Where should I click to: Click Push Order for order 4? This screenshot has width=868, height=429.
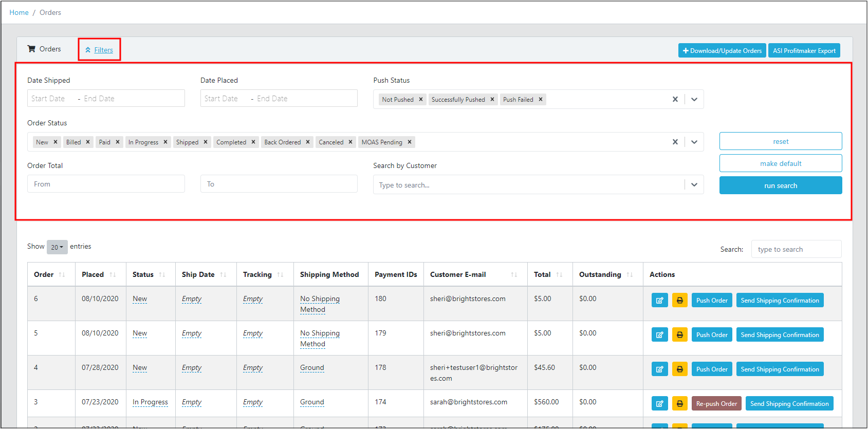click(x=712, y=369)
